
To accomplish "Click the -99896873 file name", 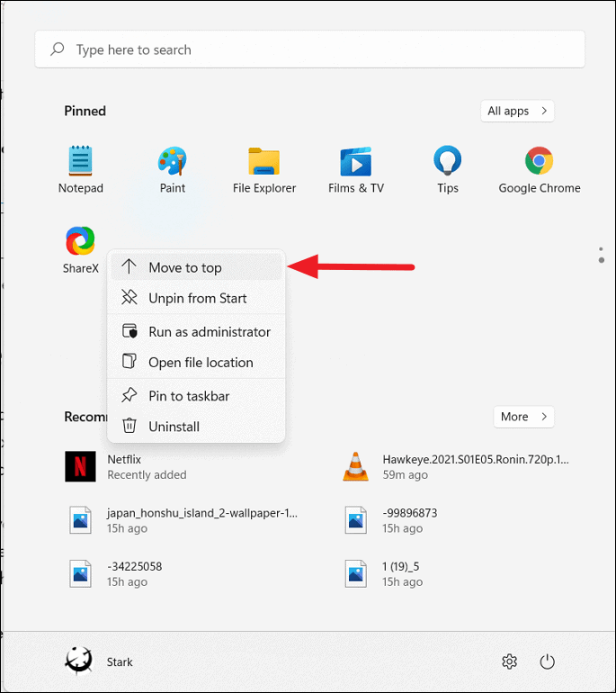I will click(x=410, y=513).
